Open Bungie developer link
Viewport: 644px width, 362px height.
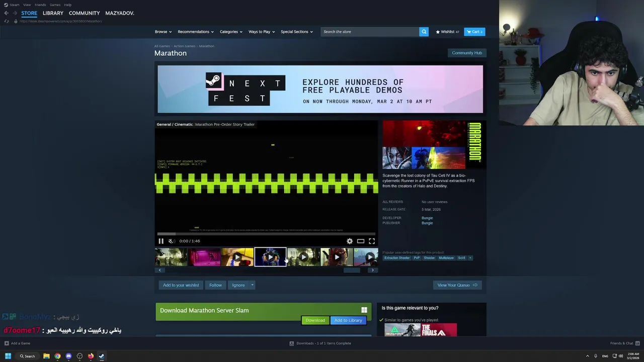click(427, 218)
